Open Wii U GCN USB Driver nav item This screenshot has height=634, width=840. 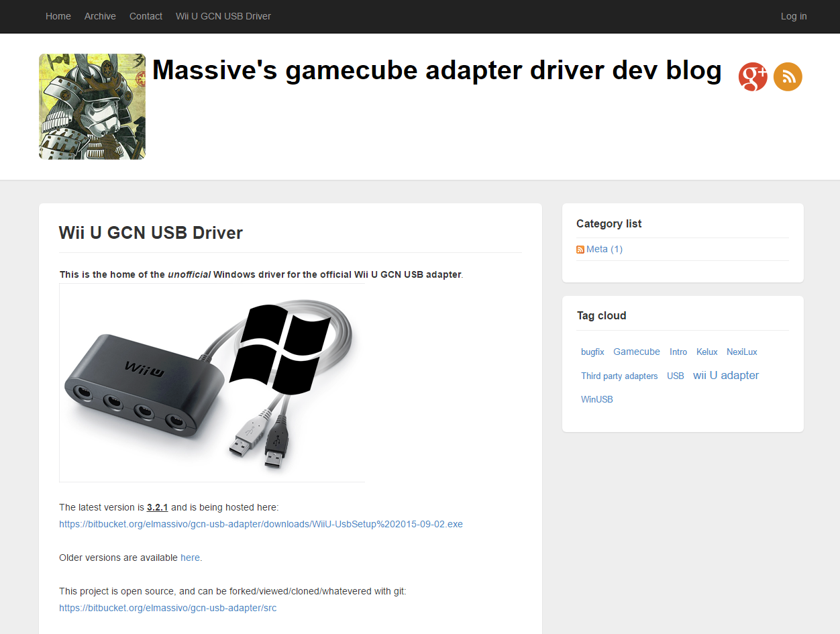coord(223,16)
